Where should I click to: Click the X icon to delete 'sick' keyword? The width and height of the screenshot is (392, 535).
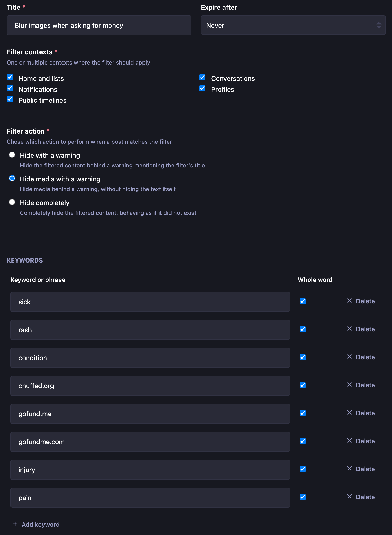tap(349, 301)
